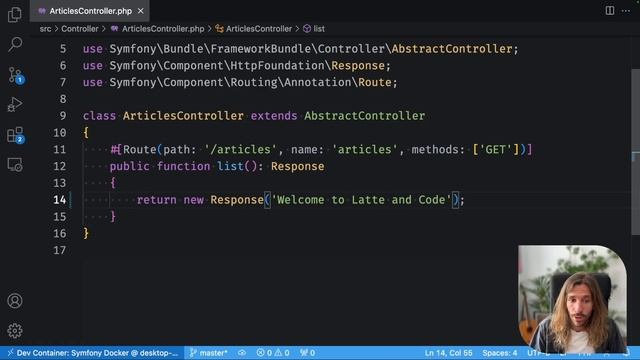Click the Split Editor icon
This screenshot has height=360, width=640.
[610, 11]
